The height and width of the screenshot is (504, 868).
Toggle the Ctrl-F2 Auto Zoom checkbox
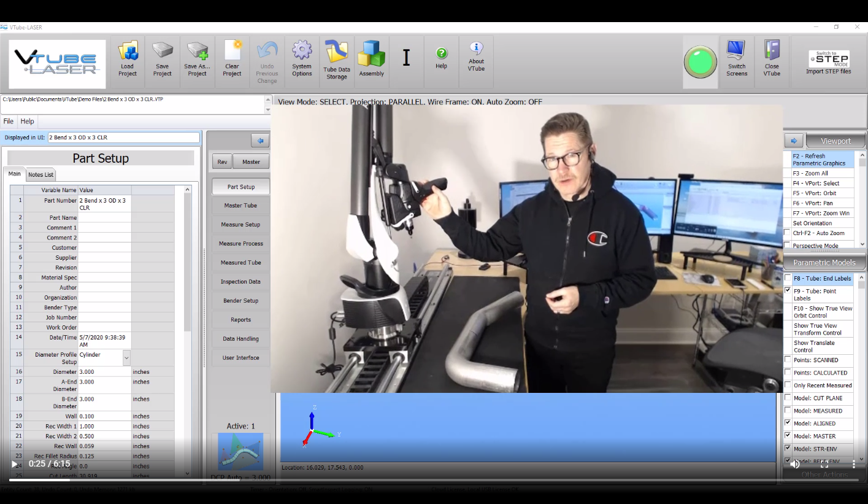787,233
